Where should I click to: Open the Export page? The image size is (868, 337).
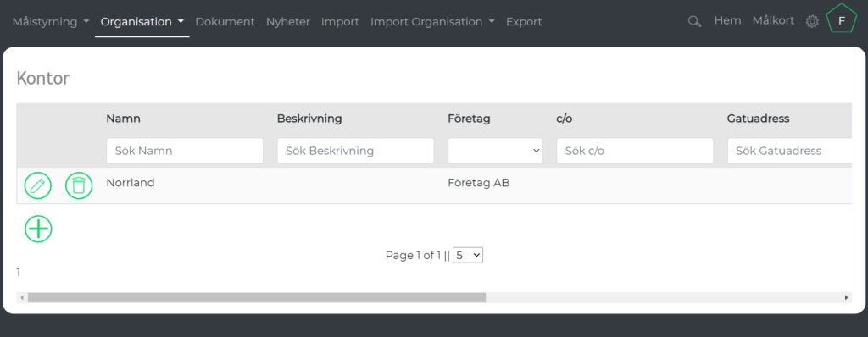[x=524, y=21]
